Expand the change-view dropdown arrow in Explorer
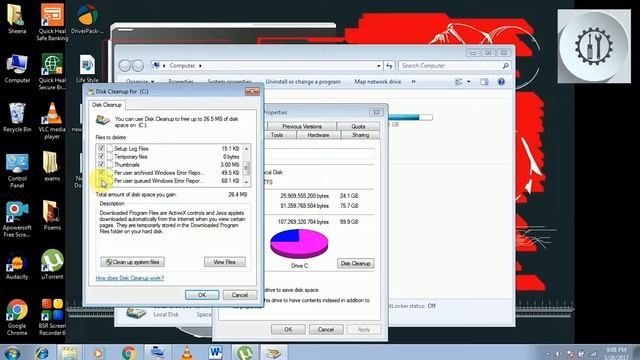Viewport: 640px width, 360px height. [x=469, y=82]
